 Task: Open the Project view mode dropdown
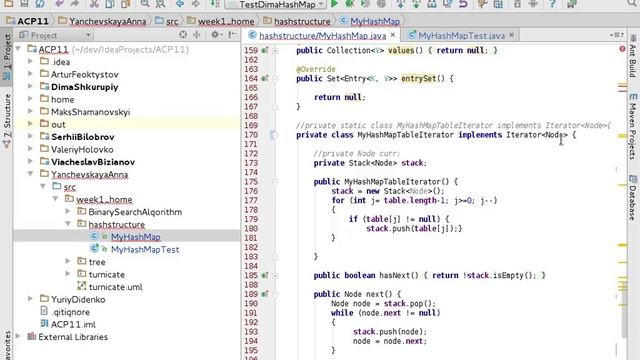click(56, 35)
